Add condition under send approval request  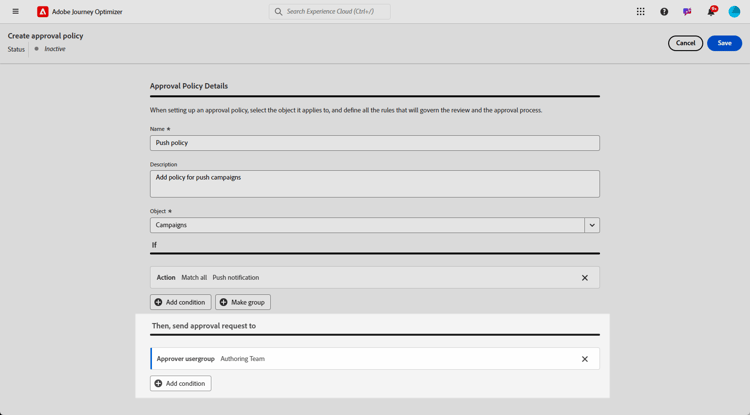(180, 383)
